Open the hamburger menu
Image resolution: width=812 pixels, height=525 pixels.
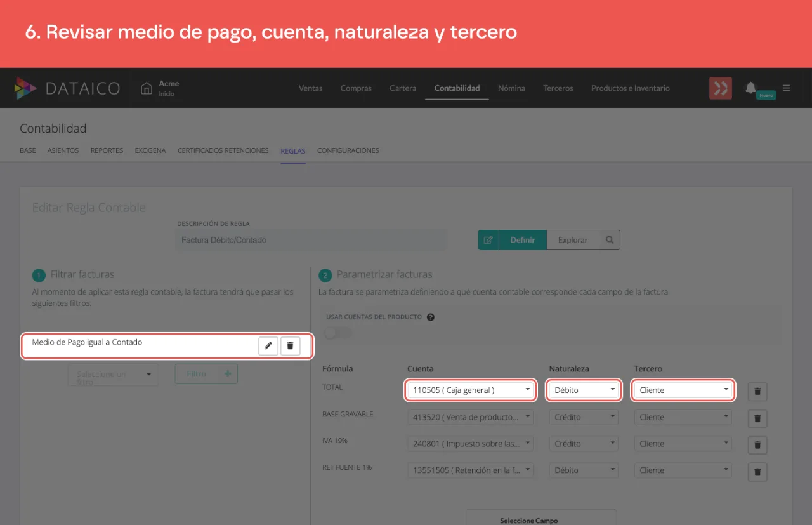click(787, 88)
